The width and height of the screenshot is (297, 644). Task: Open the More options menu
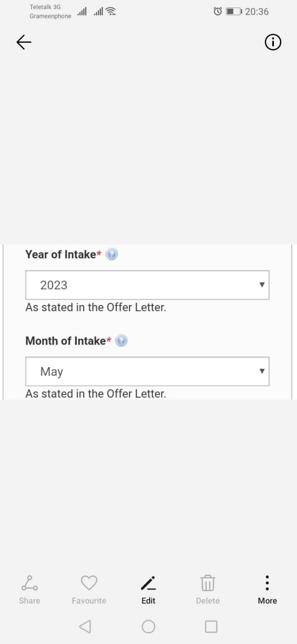[x=267, y=589]
